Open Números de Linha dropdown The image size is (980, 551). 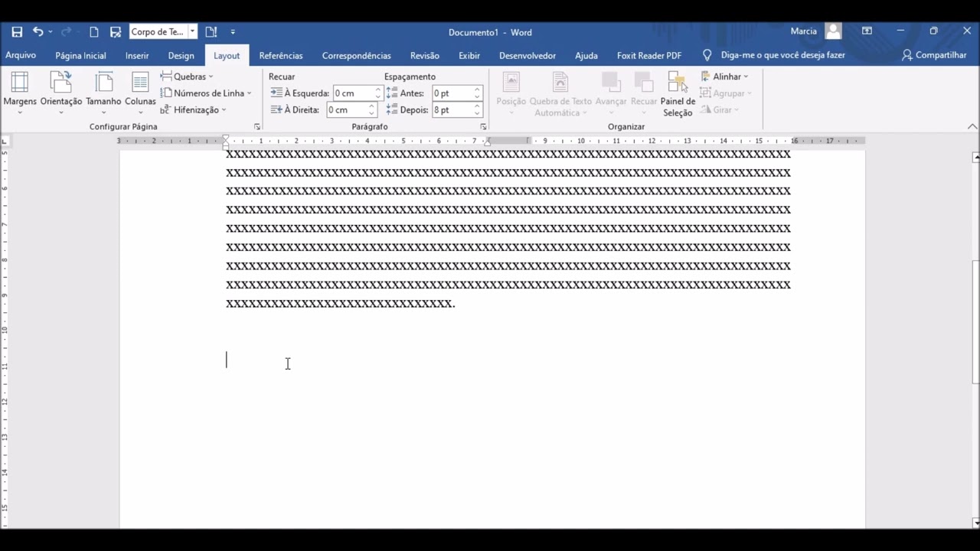[x=206, y=93]
